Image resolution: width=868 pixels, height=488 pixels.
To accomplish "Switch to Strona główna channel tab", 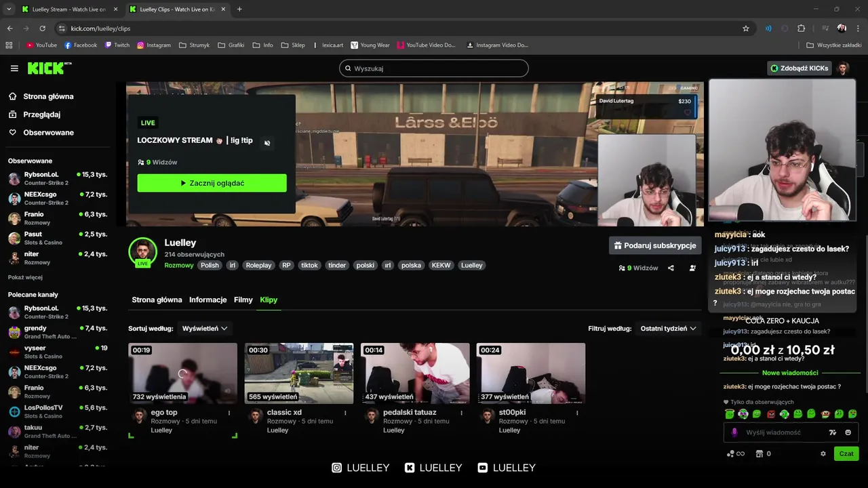I will click(x=157, y=300).
